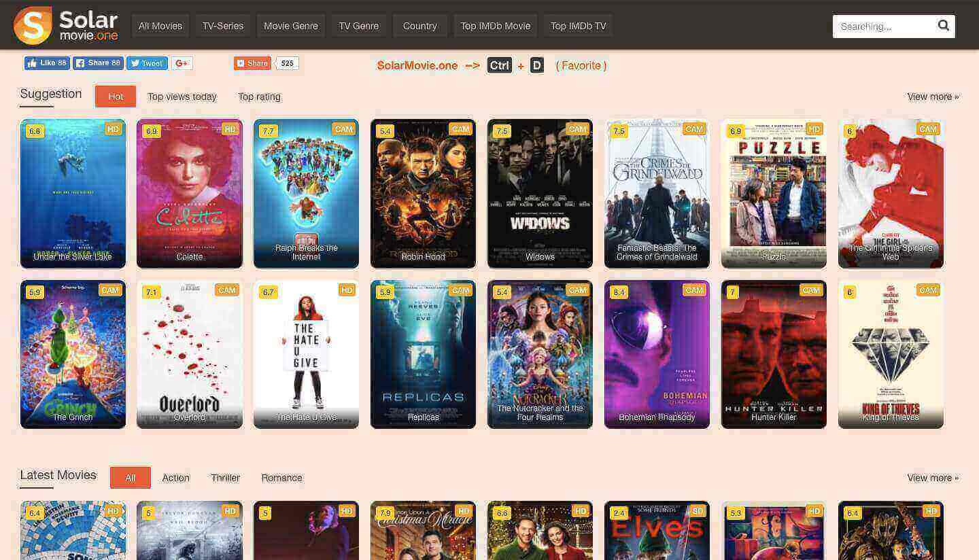This screenshot has width=979, height=560.
Task: Open the Overlord movie poster
Action: 190,354
